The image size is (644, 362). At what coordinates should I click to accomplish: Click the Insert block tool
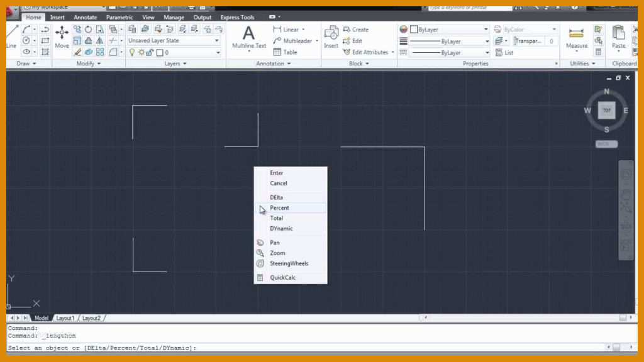(331, 37)
